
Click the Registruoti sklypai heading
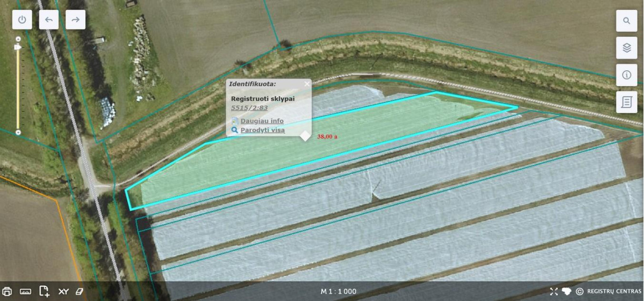pos(263,99)
